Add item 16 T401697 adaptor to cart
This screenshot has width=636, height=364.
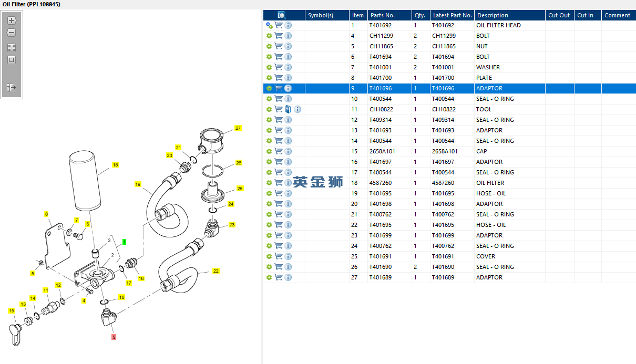pos(279,162)
